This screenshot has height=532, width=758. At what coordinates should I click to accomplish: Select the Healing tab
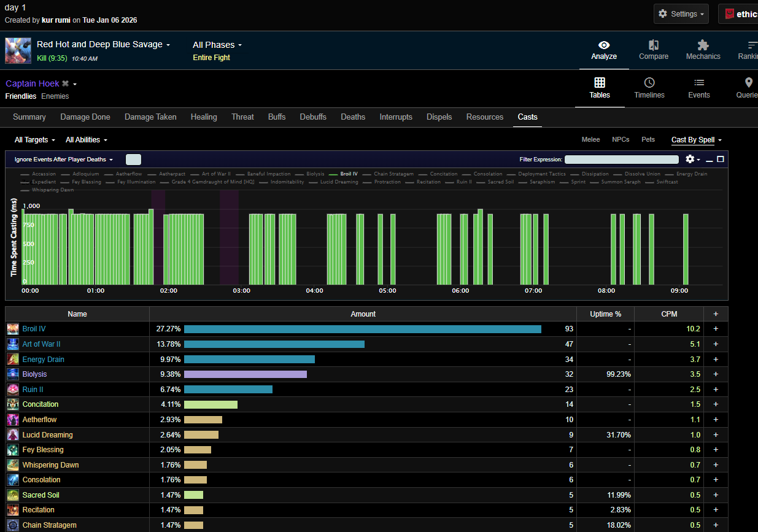(x=204, y=117)
